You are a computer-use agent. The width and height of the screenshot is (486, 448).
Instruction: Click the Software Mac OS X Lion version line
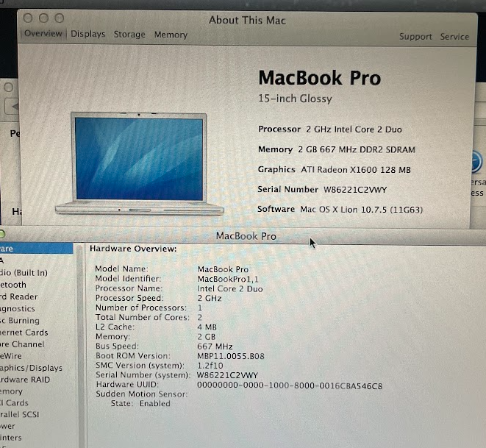[340, 209]
